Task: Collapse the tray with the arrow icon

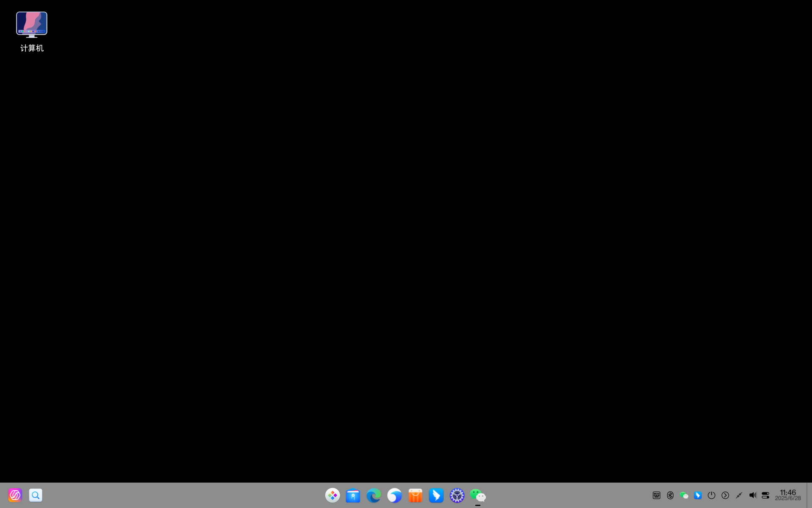Action: (725, 495)
